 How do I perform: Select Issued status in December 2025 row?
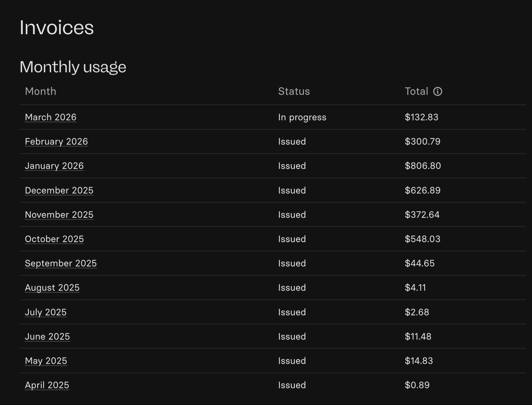(x=292, y=190)
